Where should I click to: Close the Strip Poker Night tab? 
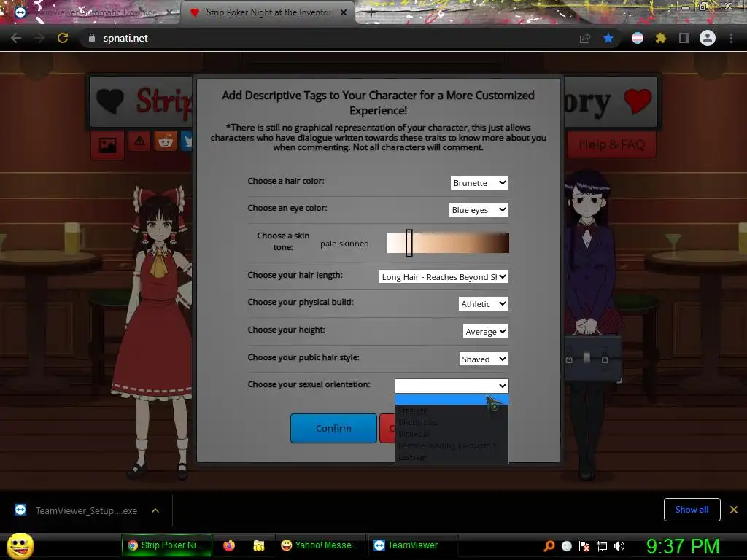343,12
